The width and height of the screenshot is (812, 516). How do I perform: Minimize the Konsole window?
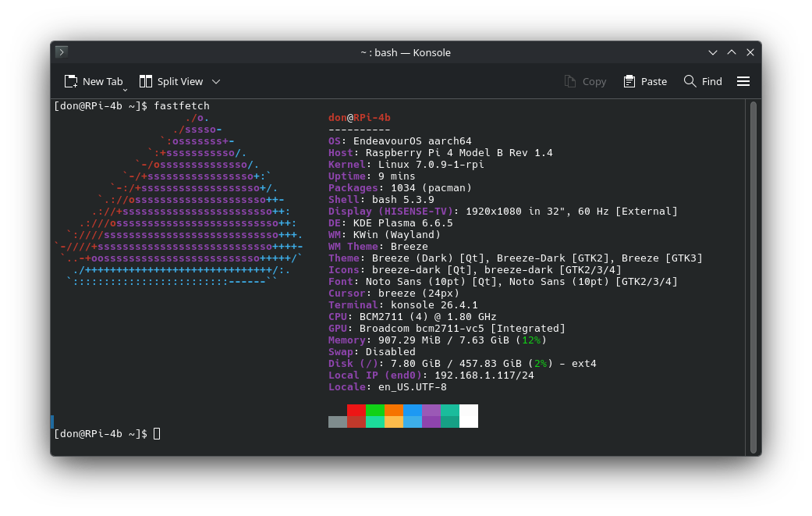713,52
